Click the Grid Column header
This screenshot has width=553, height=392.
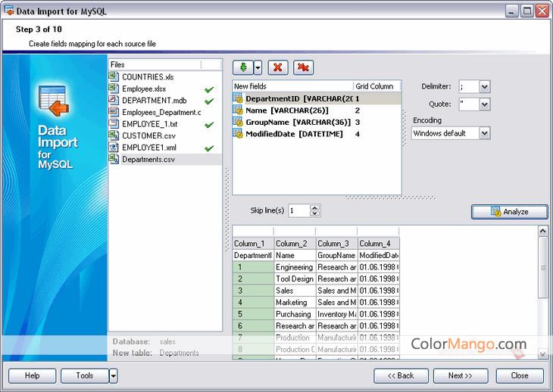[377, 86]
